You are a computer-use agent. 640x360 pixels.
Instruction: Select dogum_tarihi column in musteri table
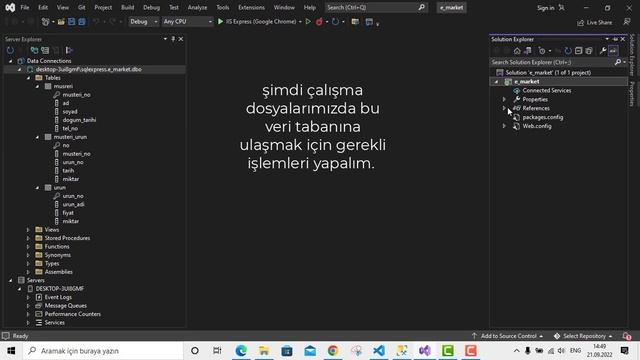(79, 120)
